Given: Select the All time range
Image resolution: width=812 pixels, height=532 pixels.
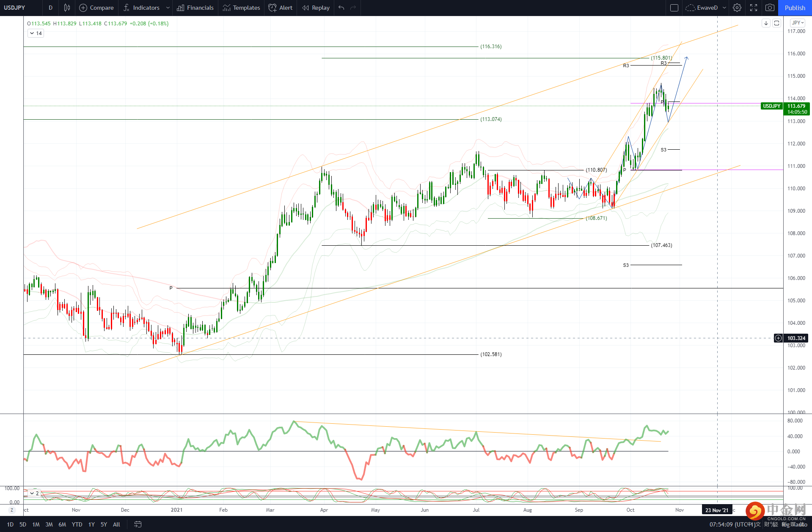Looking at the screenshot, I should click(116, 524).
